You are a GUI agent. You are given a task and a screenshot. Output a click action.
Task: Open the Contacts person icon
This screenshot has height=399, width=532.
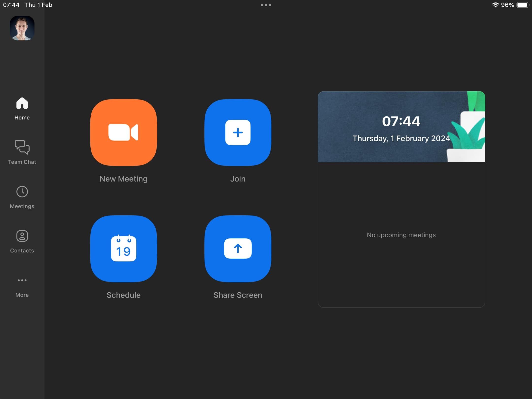click(x=22, y=236)
